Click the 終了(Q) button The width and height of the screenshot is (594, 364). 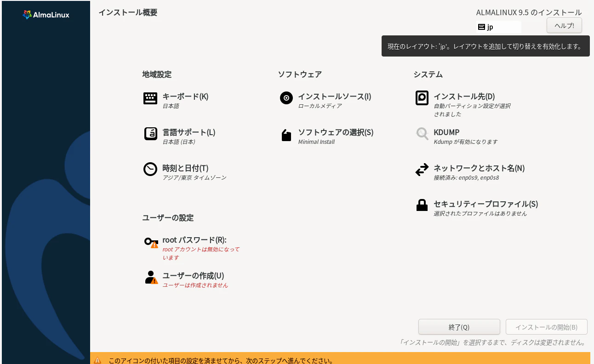[x=459, y=327]
